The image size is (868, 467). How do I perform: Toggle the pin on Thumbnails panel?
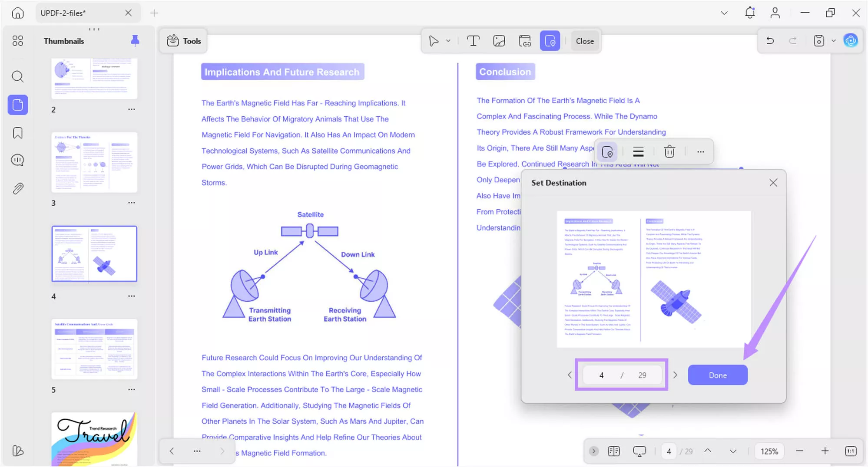135,40
